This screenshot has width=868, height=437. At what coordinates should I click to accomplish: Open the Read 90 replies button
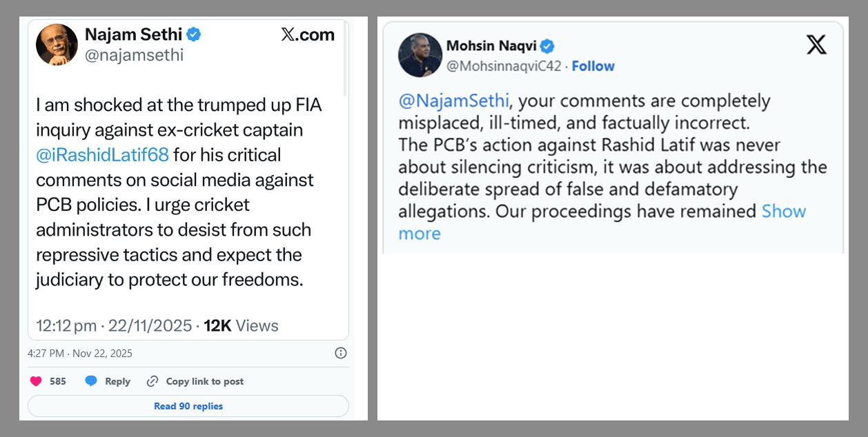click(x=188, y=406)
